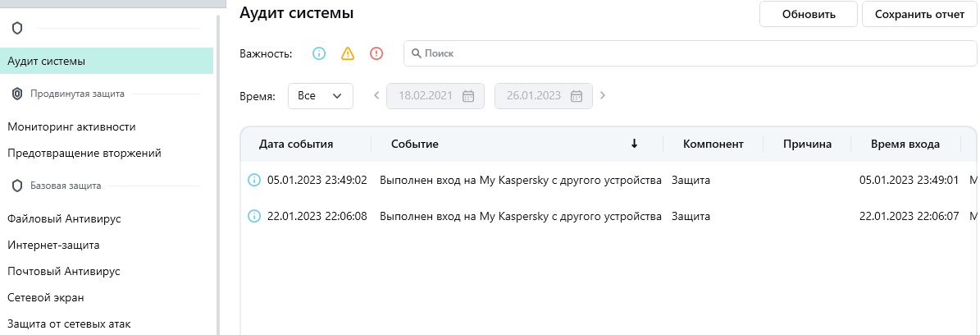Viewport: 980px width, 335px height.
Task: Toggle the critical importance filter icon
Action: pyautogui.click(x=376, y=53)
